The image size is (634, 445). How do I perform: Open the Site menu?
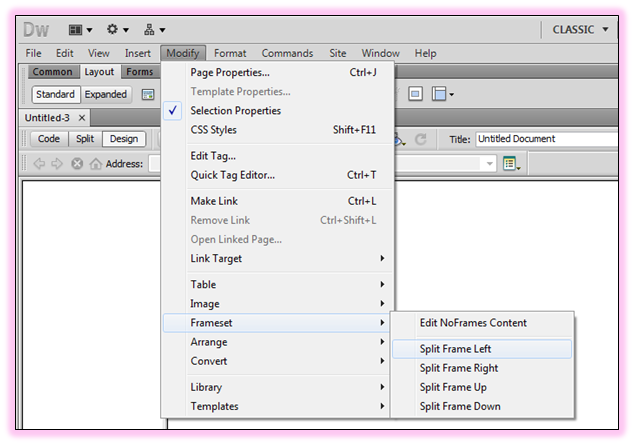point(338,53)
